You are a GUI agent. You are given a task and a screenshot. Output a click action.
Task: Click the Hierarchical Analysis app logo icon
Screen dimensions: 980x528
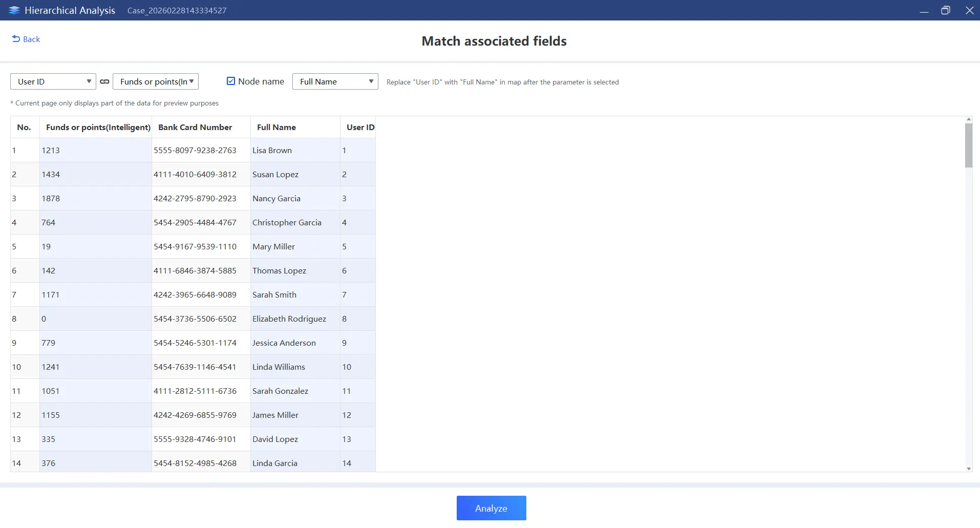14,10
